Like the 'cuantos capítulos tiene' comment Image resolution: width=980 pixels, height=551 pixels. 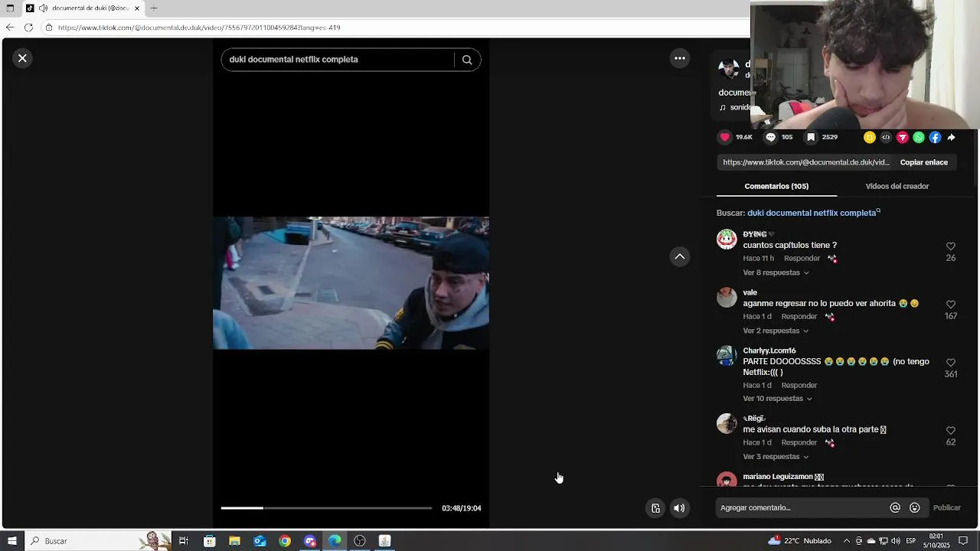click(951, 246)
